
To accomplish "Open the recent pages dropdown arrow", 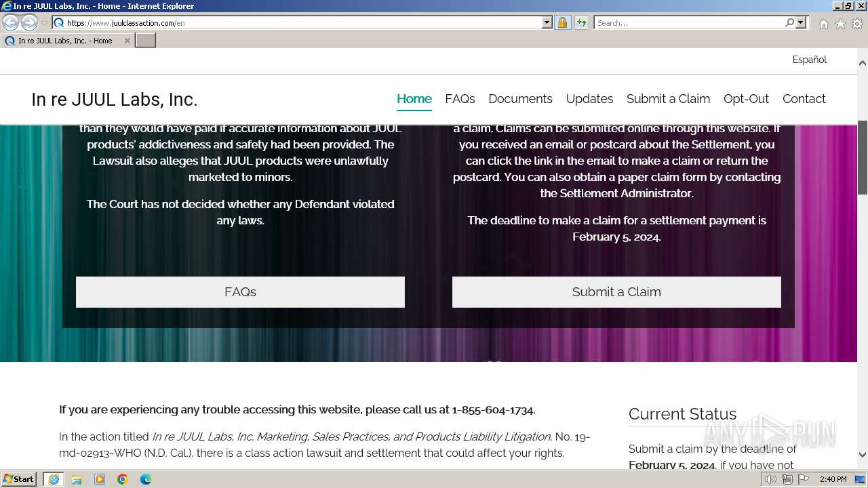I will pos(44,23).
